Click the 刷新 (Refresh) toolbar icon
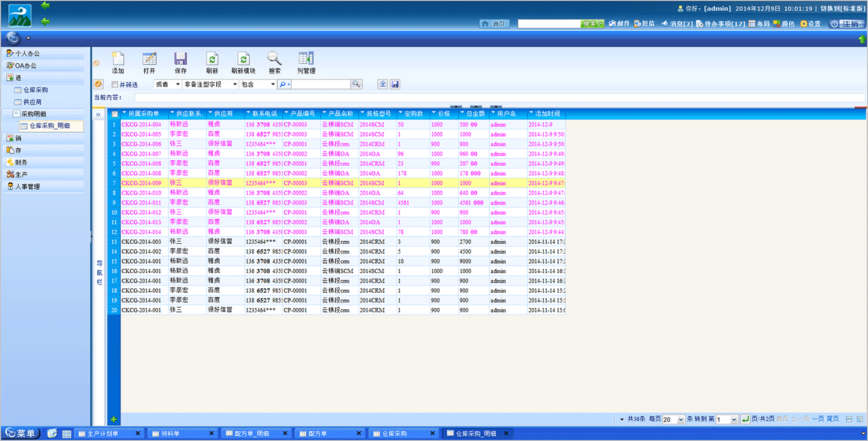Viewport: 868px width, 441px height. pyautogui.click(x=212, y=59)
